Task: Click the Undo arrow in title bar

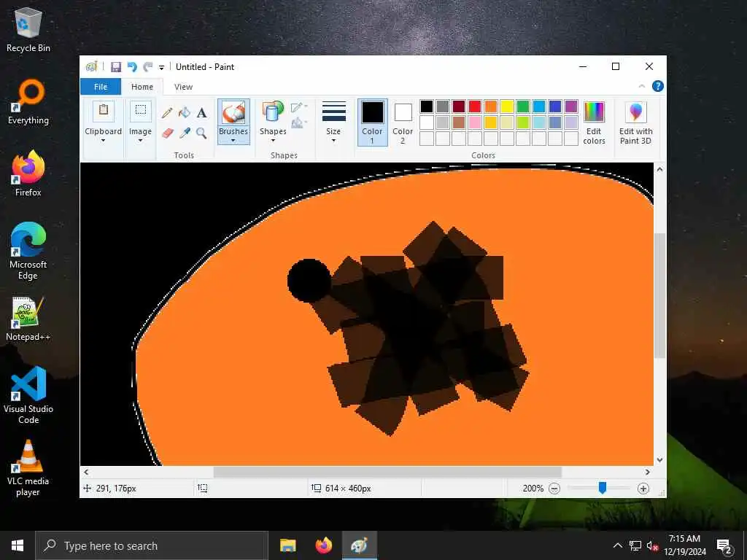Action: coord(132,67)
